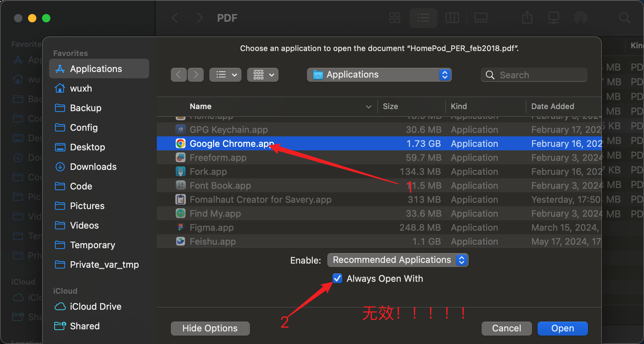Select Fork.app in the list
This screenshot has width=644, height=344.
(x=379, y=172)
